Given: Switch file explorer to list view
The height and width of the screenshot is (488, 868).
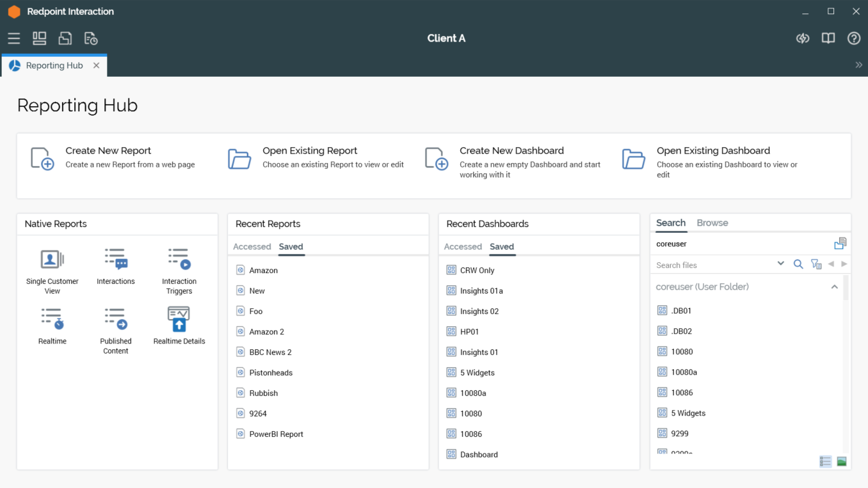Looking at the screenshot, I should click(825, 461).
